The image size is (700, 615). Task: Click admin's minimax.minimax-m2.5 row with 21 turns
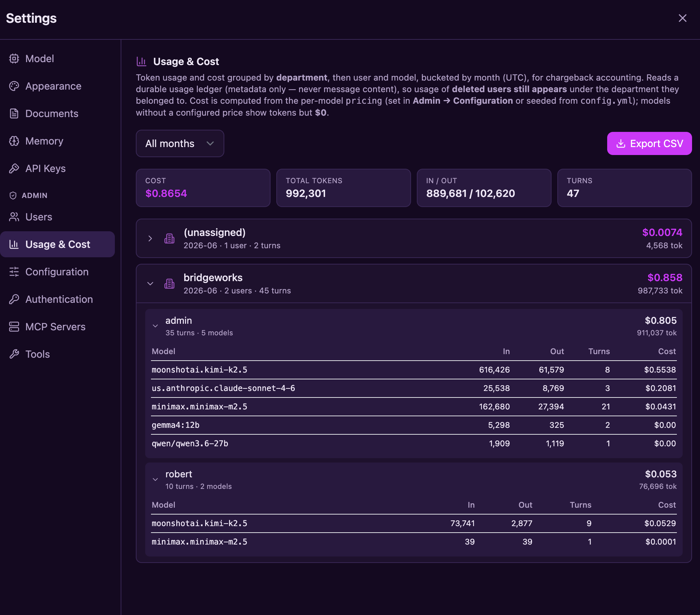414,407
